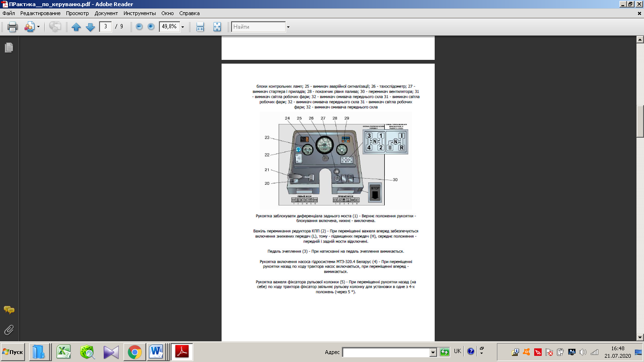Click the Адрес address input field
Image resolution: width=644 pixels, height=362 pixels.
click(386, 352)
